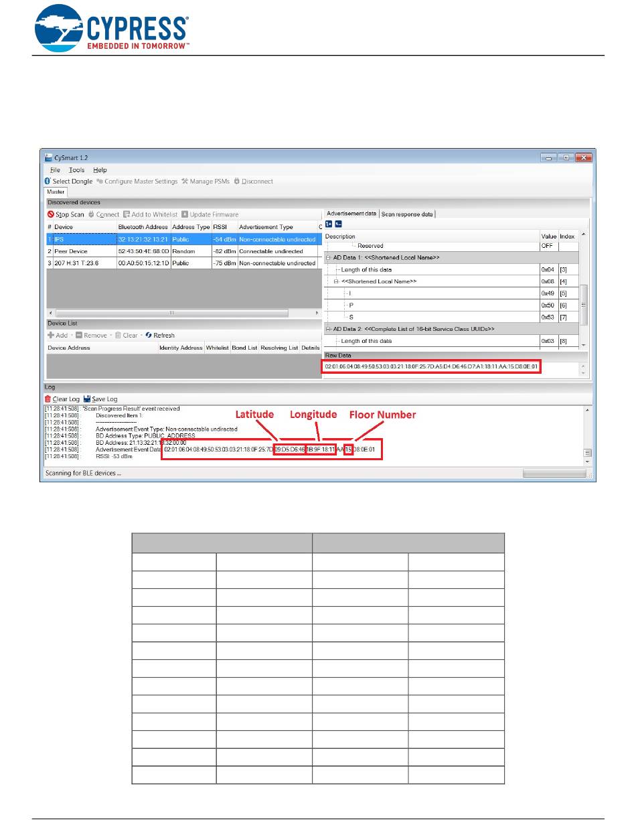Click the Save Log label

pos(105,399)
